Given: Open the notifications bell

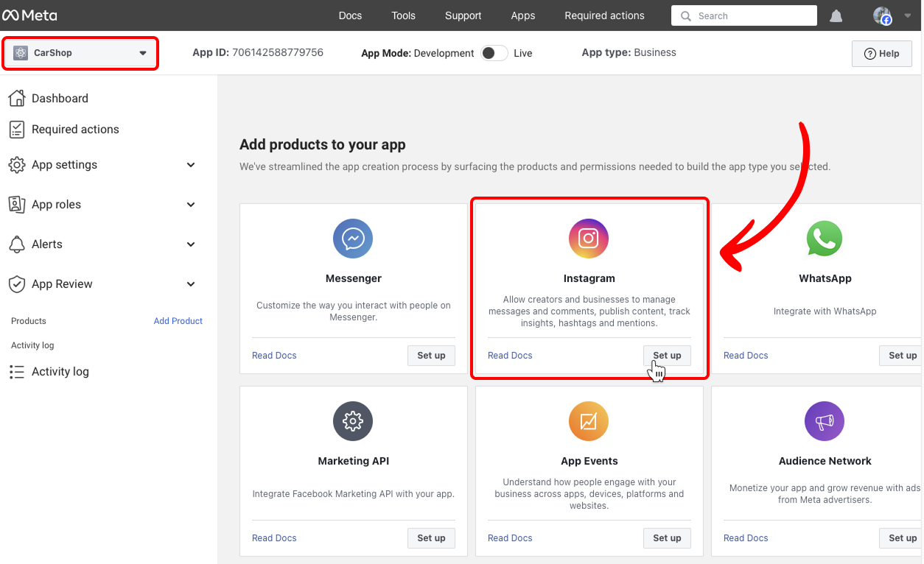Looking at the screenshot, I should pyautogui.click(x=836, y=15).
